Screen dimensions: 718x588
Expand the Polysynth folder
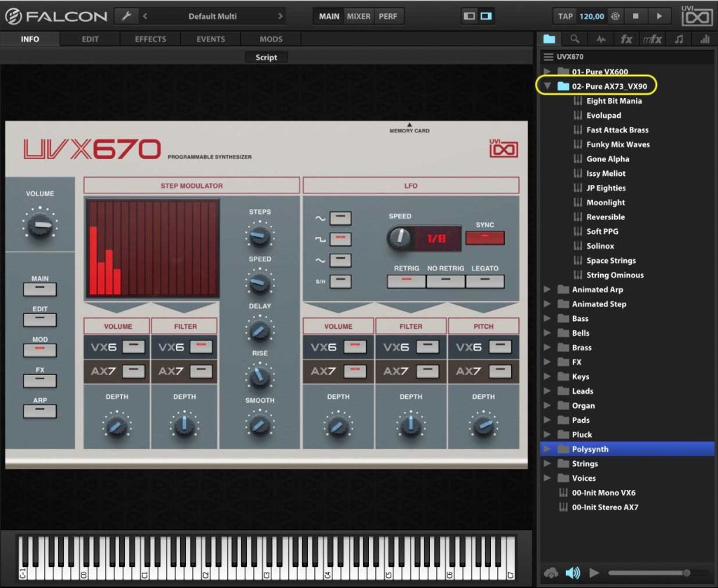(548, 449)
